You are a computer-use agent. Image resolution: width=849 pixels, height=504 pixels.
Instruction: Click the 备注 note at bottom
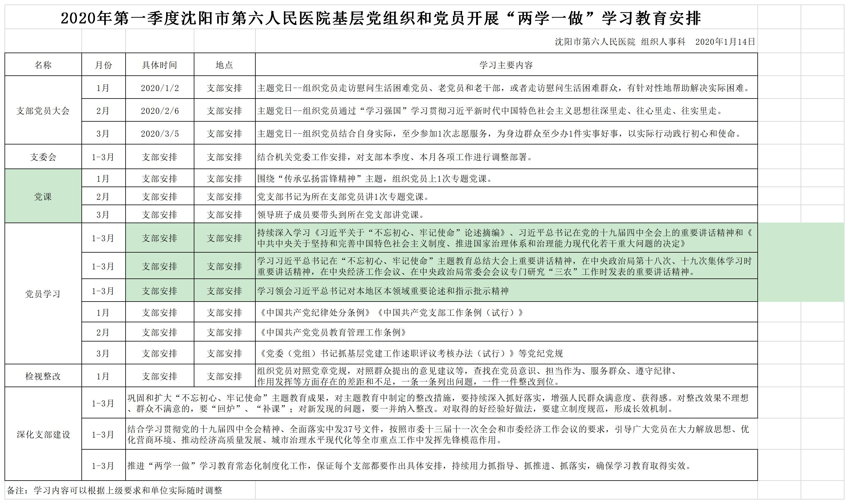114,490
